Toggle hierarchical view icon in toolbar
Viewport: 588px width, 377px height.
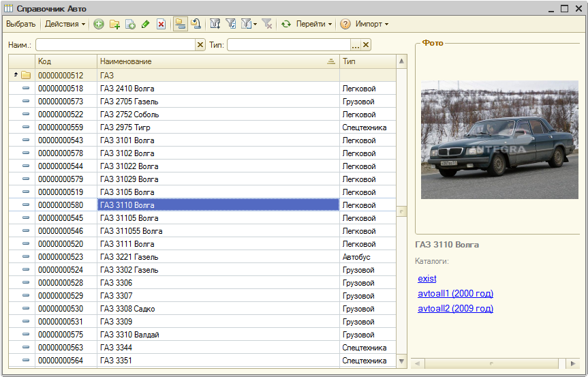point(181,24)
